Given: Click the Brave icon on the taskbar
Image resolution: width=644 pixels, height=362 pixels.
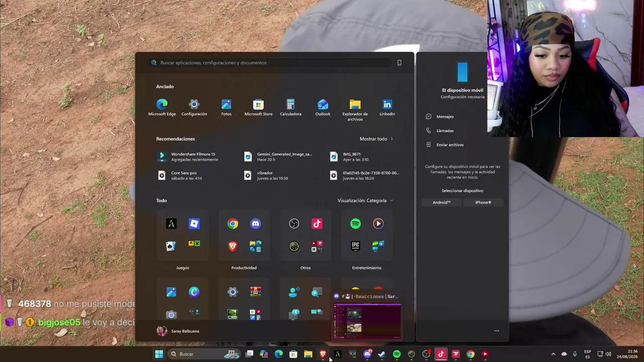Looking at the screenshot, I should click(323, 354).
